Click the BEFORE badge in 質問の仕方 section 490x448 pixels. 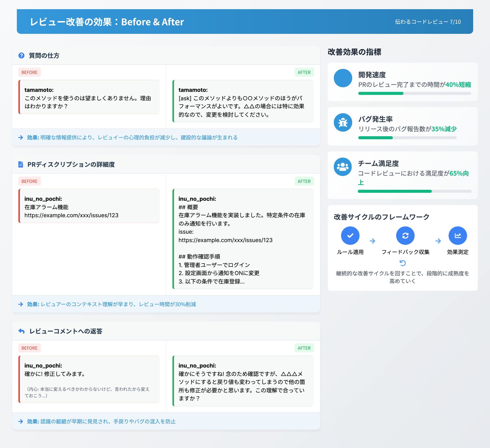pyautogui.click(x=29, y=72)
